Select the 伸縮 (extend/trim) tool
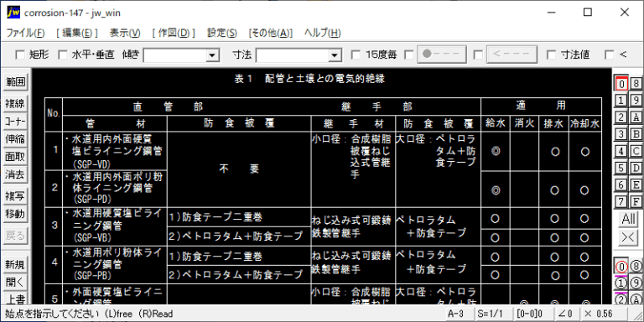Image resolution: width=644 pixels, height=322 pixels. click(x=15, y=139)
